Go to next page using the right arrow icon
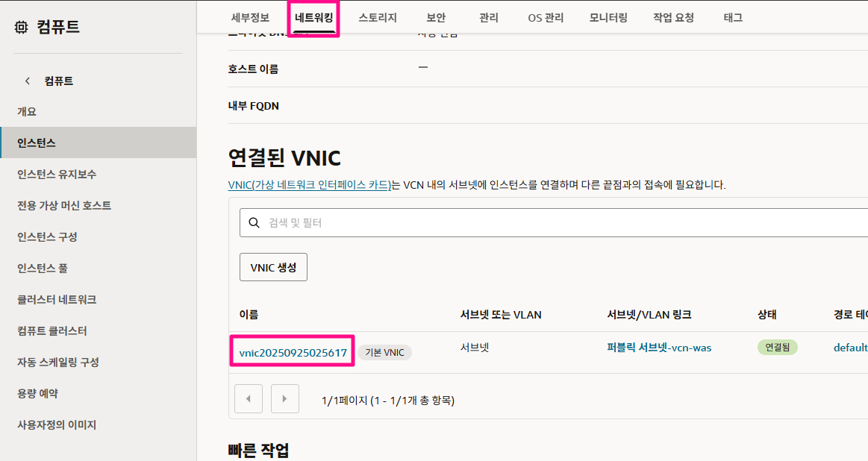The image size is (868, 461). [x=284, y=398]
